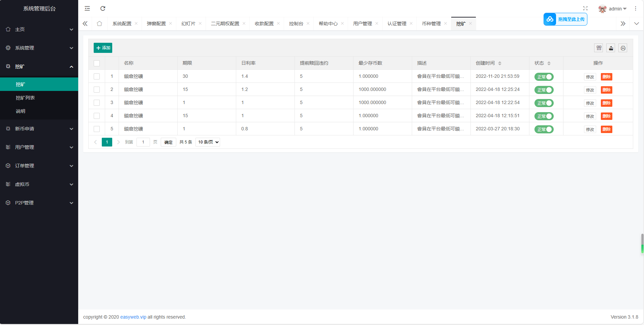The height and width of the screenshot is (325, 644).
Task: Expand the 新币申请 sidebar menu
Action: pos(39,129)
